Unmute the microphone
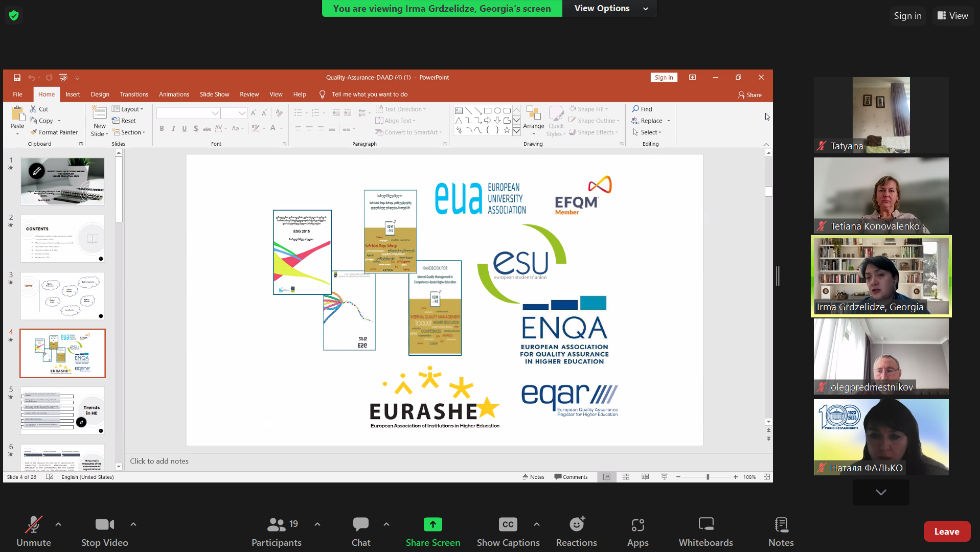This screenshot has height=552, width=980. pos(34,531)
